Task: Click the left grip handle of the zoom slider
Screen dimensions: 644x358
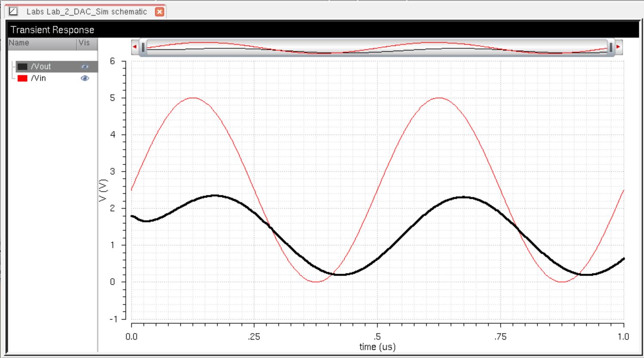Action: pyautogui.click(x=143, y=47)
